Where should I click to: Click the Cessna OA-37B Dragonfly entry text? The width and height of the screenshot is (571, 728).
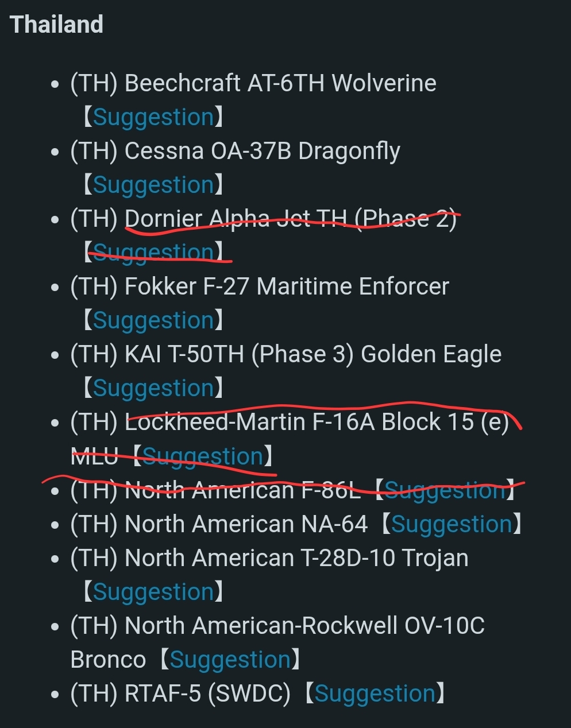click(236, 152)
